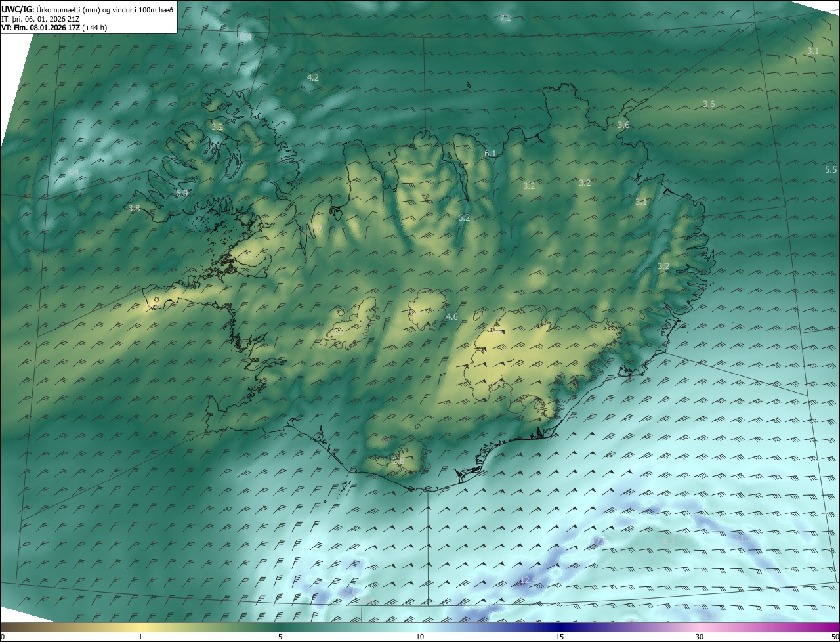Click the color scale tick label 50
The image size is (840, 642).
pyautogui.click(x=835, y=637)
